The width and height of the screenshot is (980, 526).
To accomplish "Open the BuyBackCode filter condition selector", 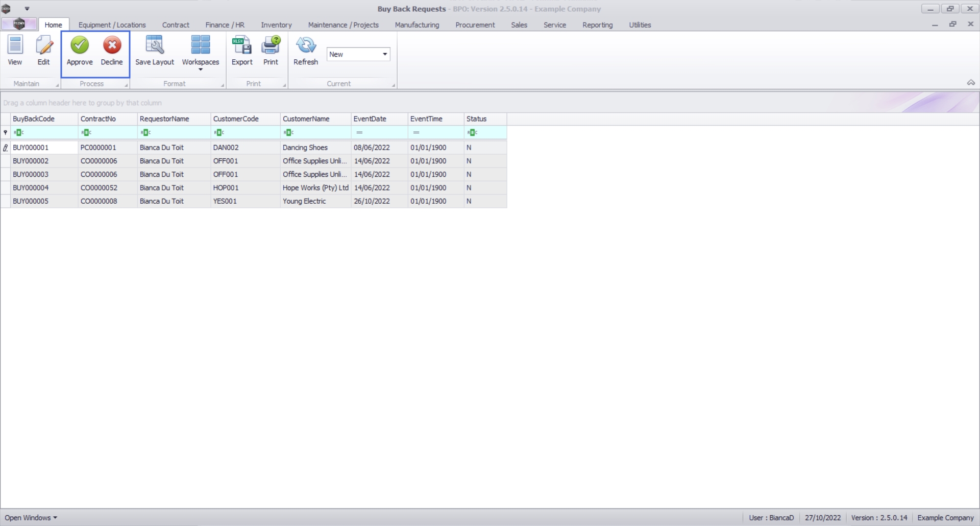I will tap(19, 133).
